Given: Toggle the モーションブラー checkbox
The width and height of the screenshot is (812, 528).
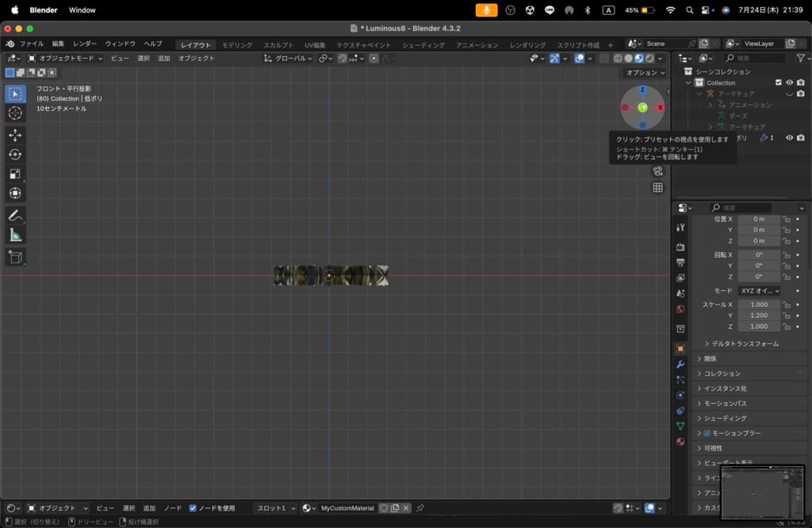Looking at the screenshot, I should 707,434.
